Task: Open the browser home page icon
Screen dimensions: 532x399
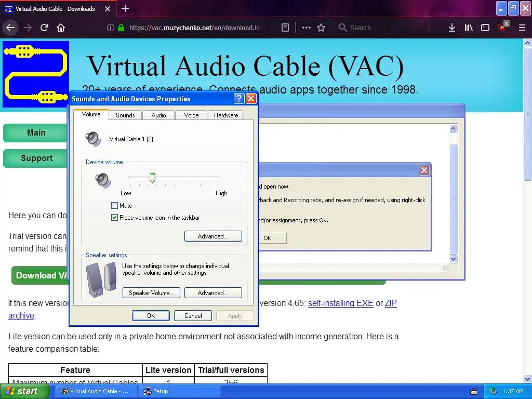Action: click(61, 28)
